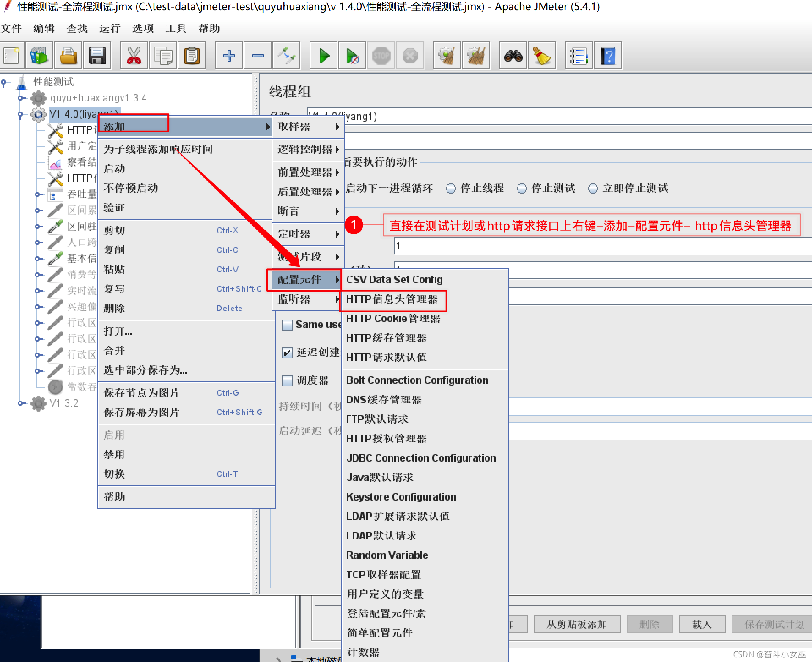Click the New test plan toolbar icon
The width and height of the screenshot is (812, 662).
[11, 55]
